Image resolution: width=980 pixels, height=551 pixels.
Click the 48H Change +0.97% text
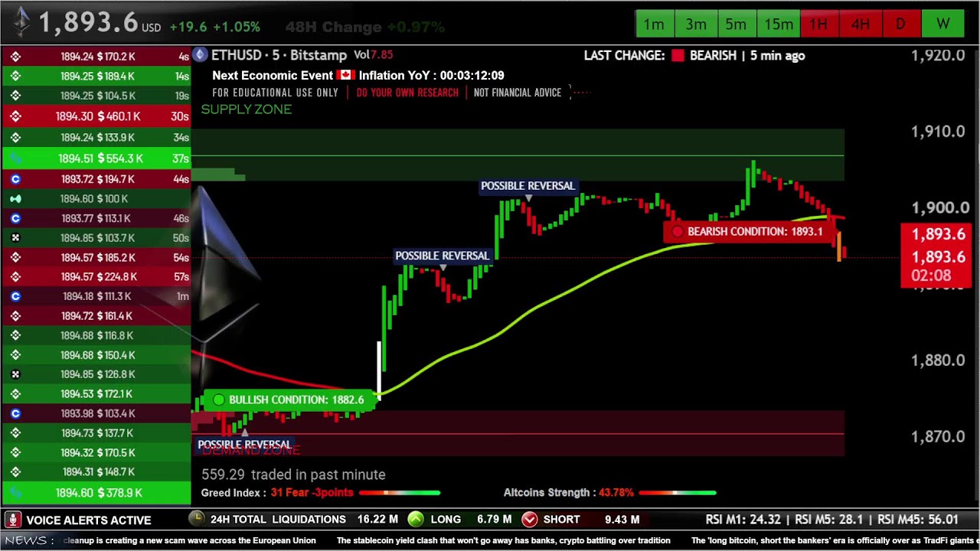[364, 27]
